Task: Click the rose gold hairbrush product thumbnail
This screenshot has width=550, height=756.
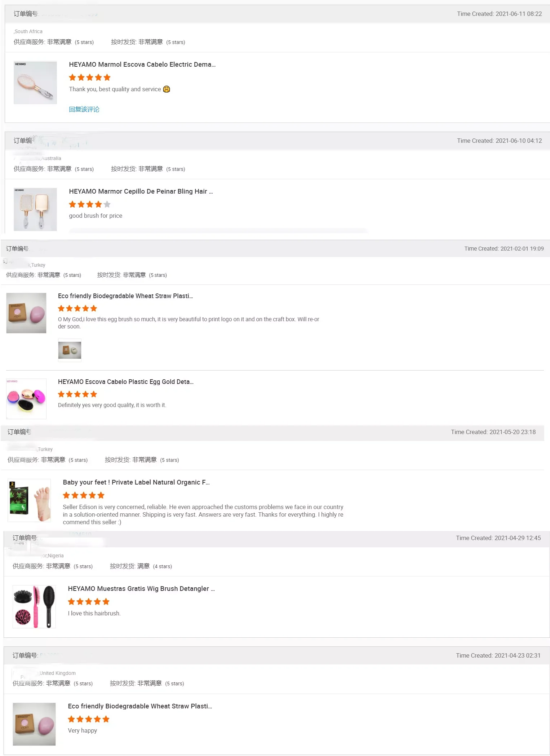Action: [x=35, y=83]
